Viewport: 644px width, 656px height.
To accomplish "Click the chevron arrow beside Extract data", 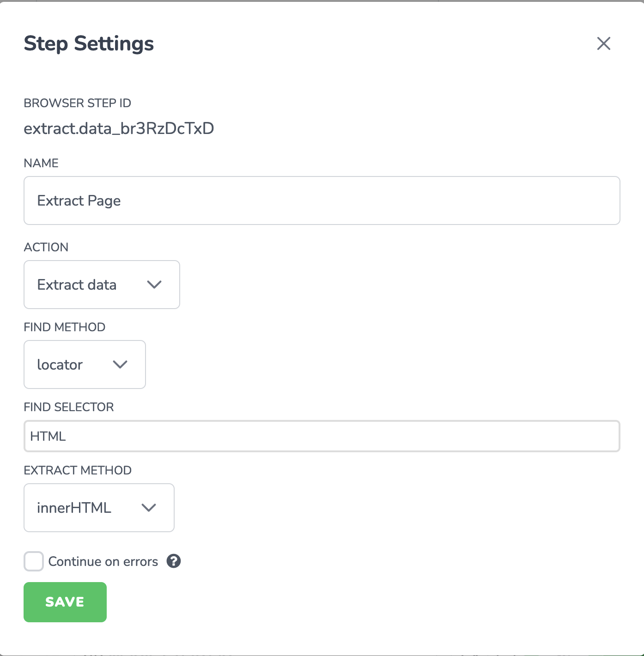I will pos(154,285).
